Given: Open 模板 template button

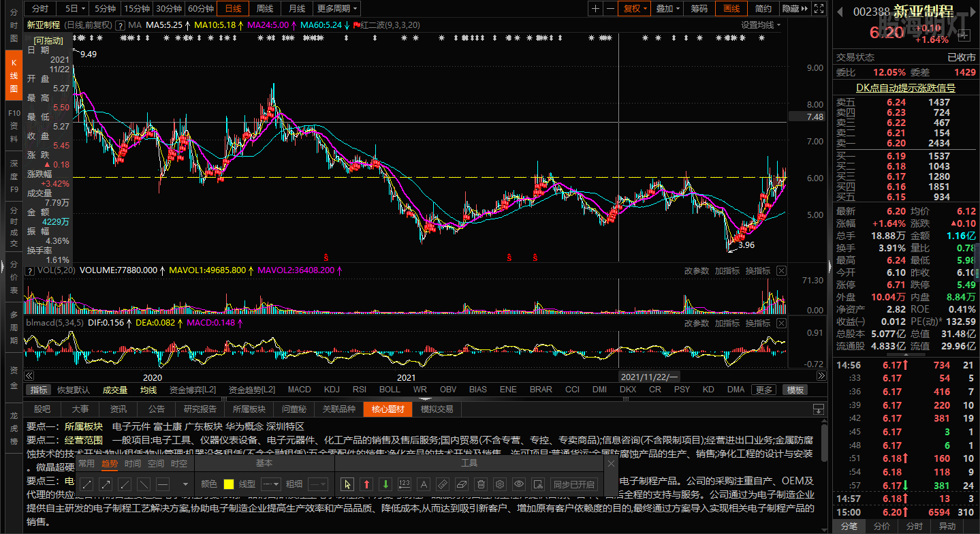Looking at the screenshot, I should [795, 390].
